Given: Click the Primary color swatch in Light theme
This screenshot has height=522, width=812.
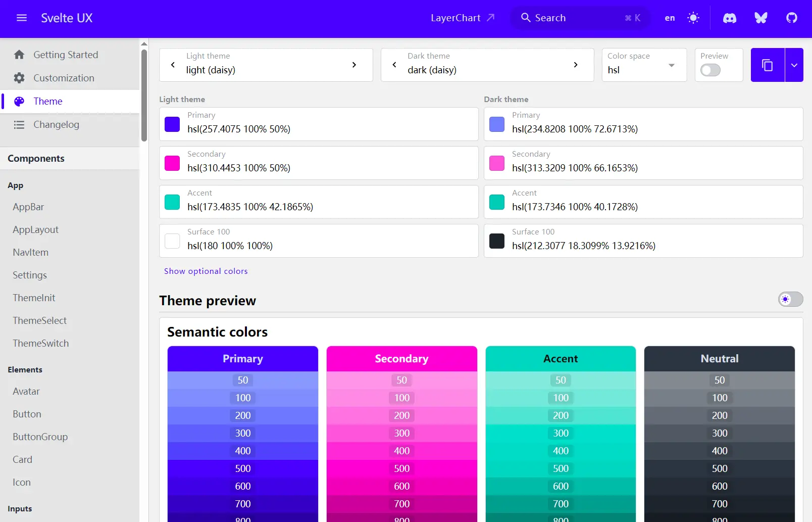Looking at the screenshot, I should click(172, 124).
